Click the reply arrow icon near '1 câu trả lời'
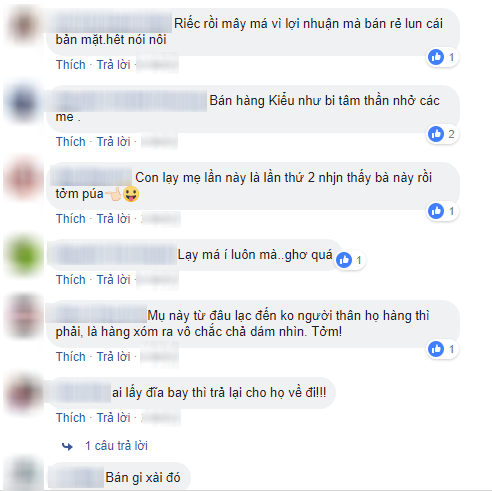Image resolution: width=492 pixels, height=491 pixels. [68, 446]
